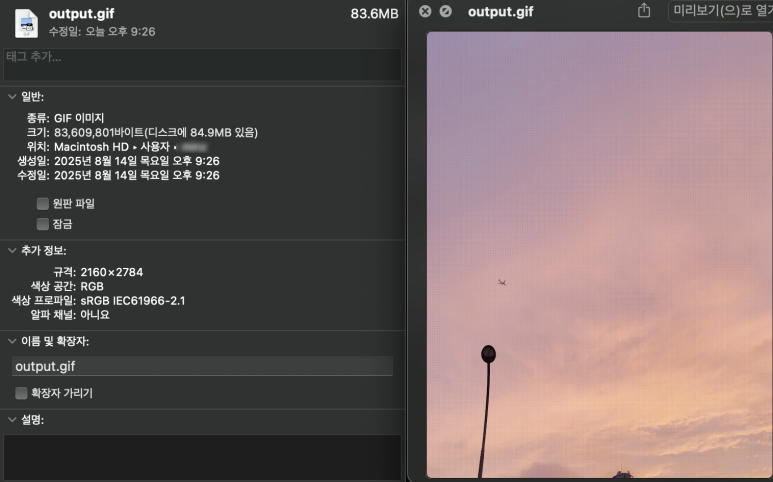Check the 확장자 가리기 checkbox
This screenshot has height=482, width=773.
click(x=21, y=393)
